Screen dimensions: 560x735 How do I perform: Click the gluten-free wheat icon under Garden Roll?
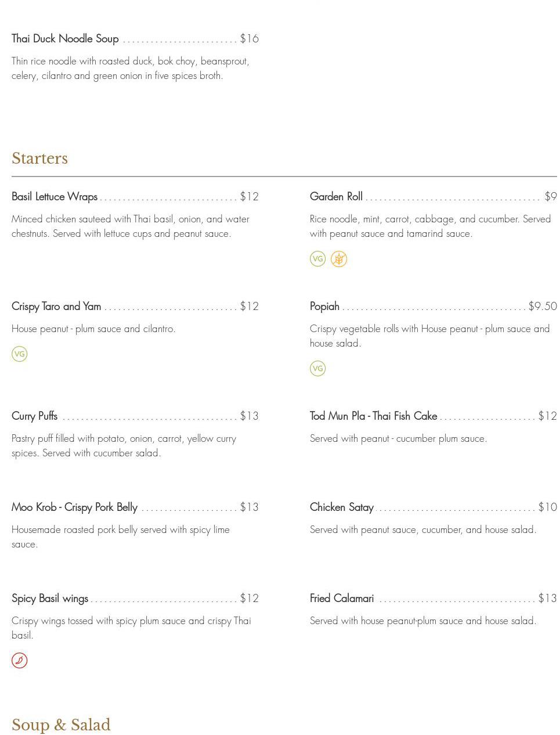pyautogui.click(x=339, y=259)
